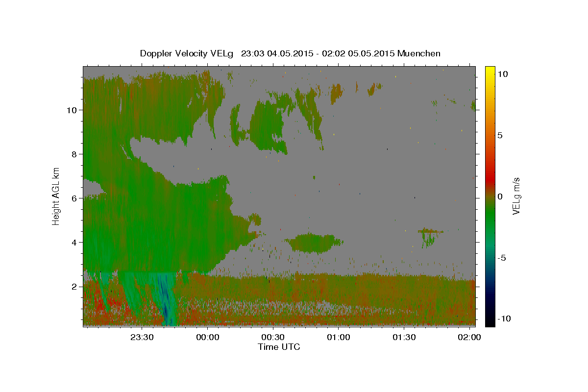Click the colorbar value 0 label

tap(500, 196)
